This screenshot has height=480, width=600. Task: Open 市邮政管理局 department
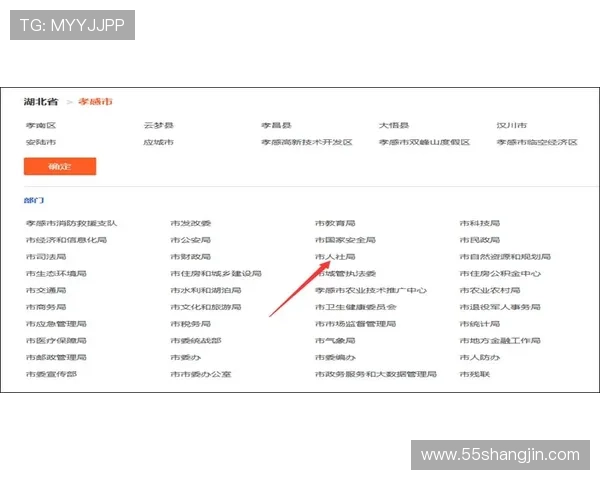56,357
